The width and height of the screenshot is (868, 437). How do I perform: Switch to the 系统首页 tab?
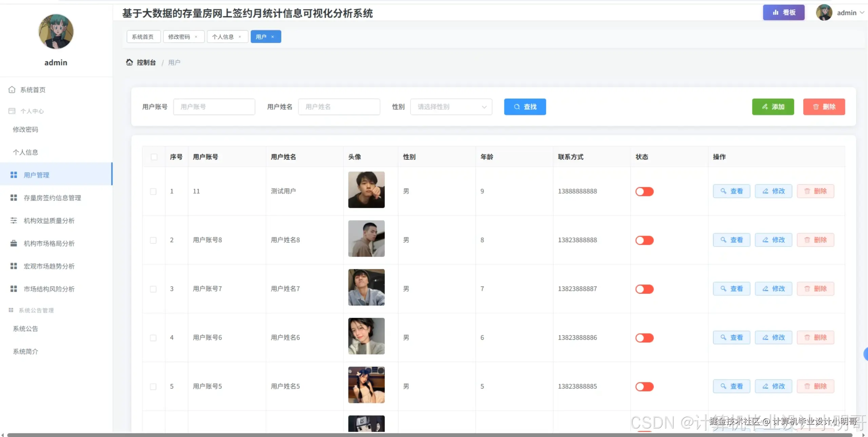[143, 37]
